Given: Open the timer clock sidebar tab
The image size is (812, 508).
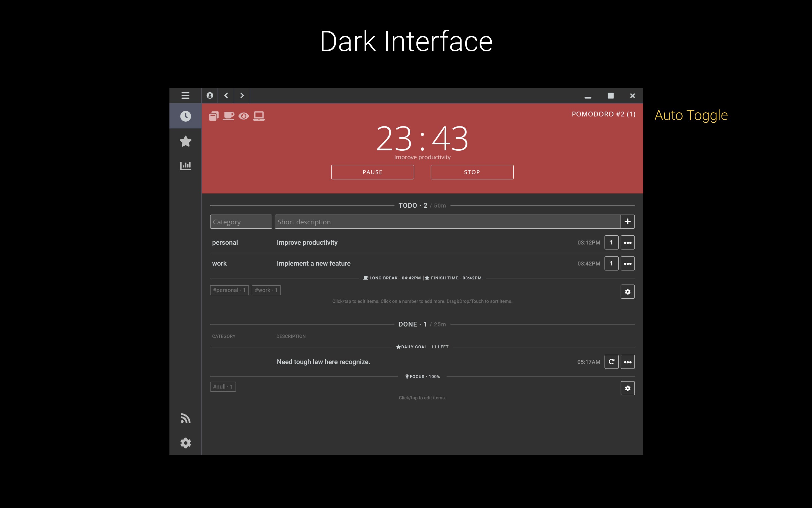Looking at the screenshot, I should 186,116.
